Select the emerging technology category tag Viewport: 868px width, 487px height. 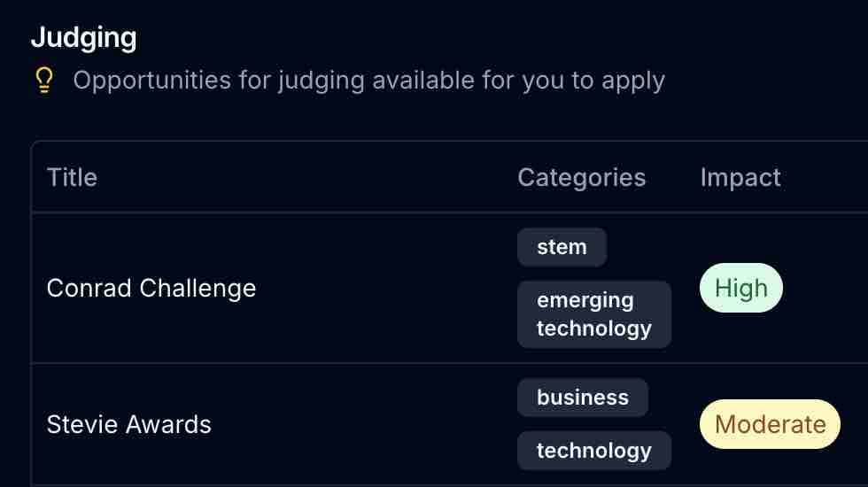tap(594, 314)
